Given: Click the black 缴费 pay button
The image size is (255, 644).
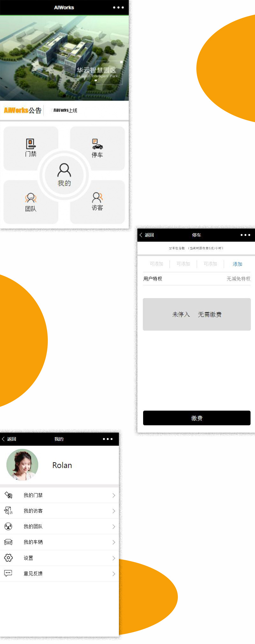Looking at the screenshot, I should click(x=197, y=418).
